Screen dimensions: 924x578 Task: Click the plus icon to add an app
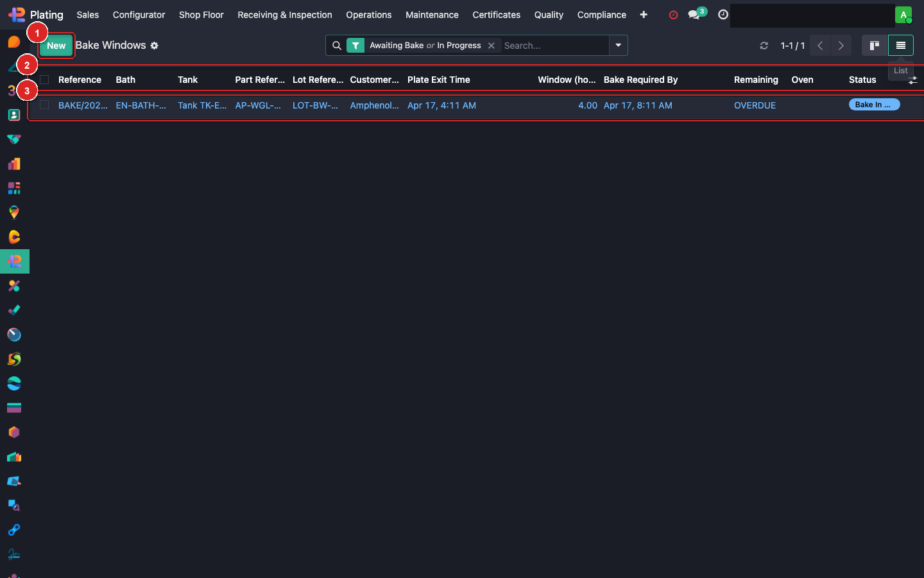click(x=644, y=15)
